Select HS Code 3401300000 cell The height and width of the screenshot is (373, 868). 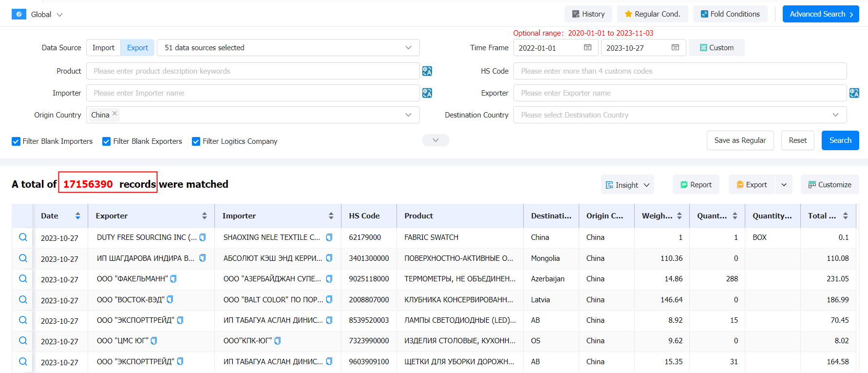[369, 258]
